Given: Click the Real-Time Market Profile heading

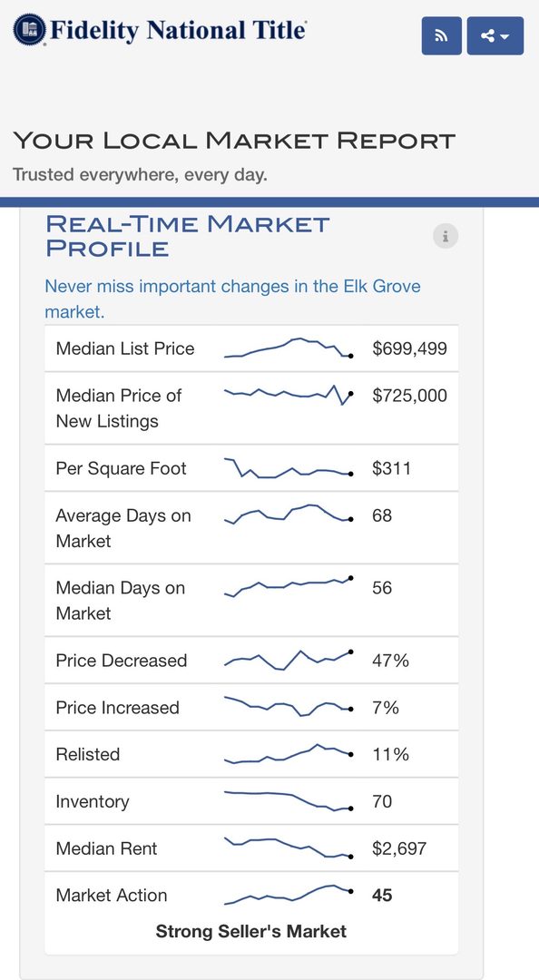Looking at the screenshot, I should [x=188, y=236].
